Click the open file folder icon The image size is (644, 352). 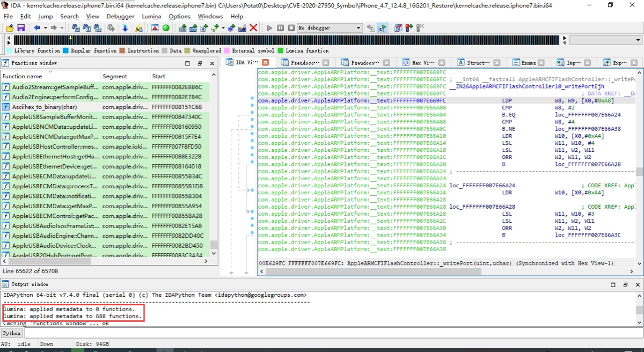pyautogui.click(x=10, y=28)
